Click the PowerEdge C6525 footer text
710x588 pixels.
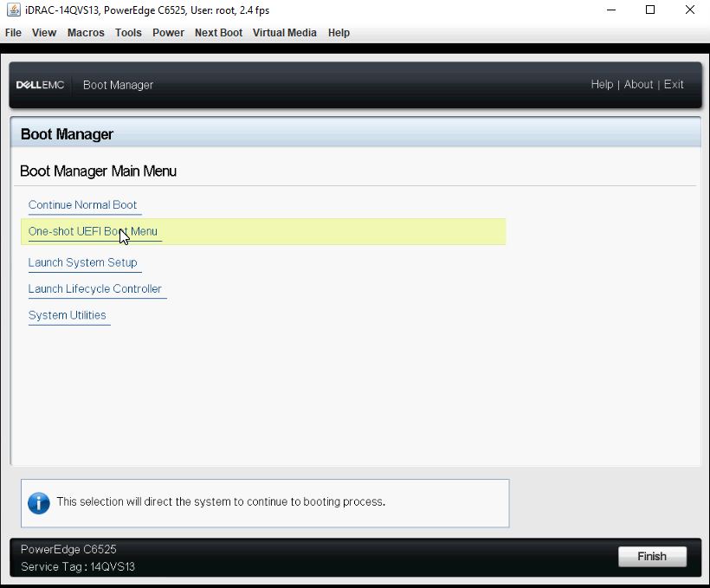[x=68, y=549]
